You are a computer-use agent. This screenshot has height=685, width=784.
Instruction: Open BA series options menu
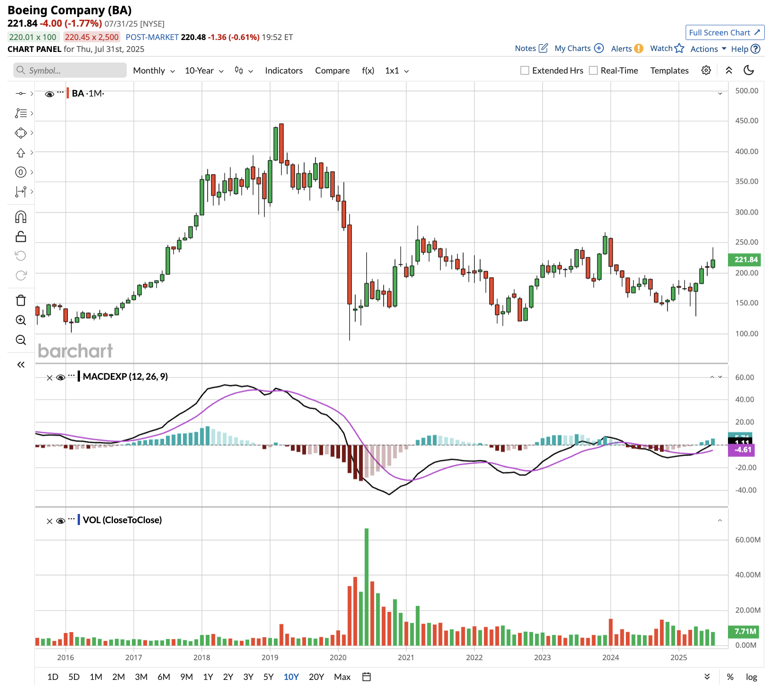pos(60,92)
